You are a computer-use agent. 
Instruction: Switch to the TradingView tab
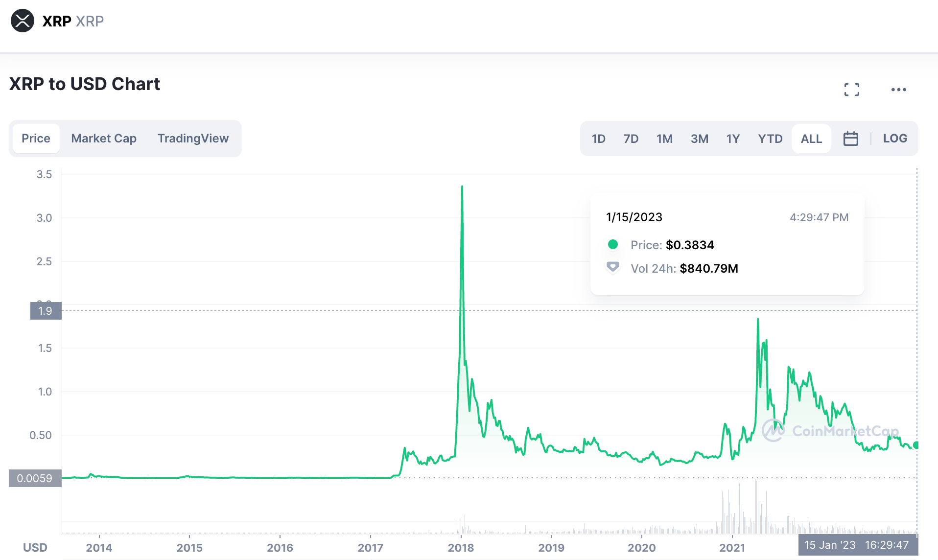193,139
